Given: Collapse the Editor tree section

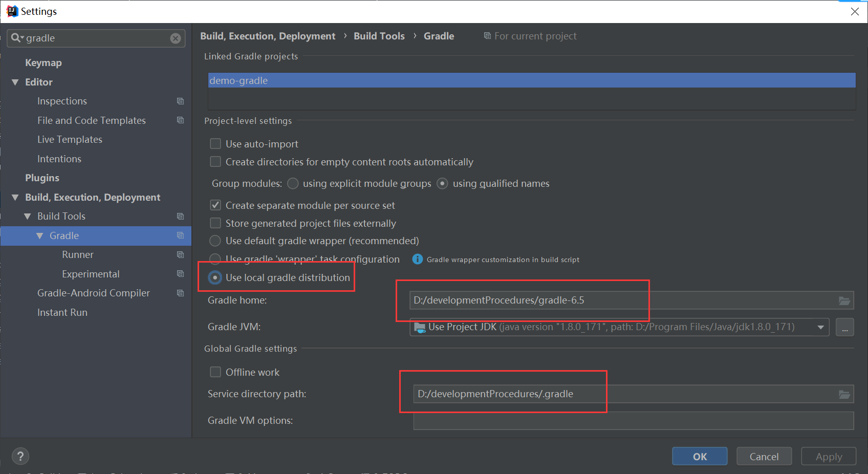Looking at the screenshot, I should [x=15, y=82].
